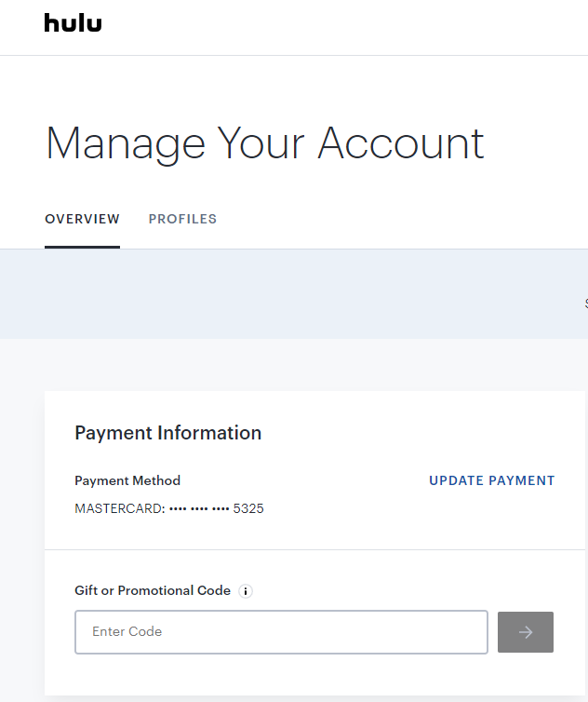
Task: Click the Gift or Promotional Code label
Action: point(153,591)
